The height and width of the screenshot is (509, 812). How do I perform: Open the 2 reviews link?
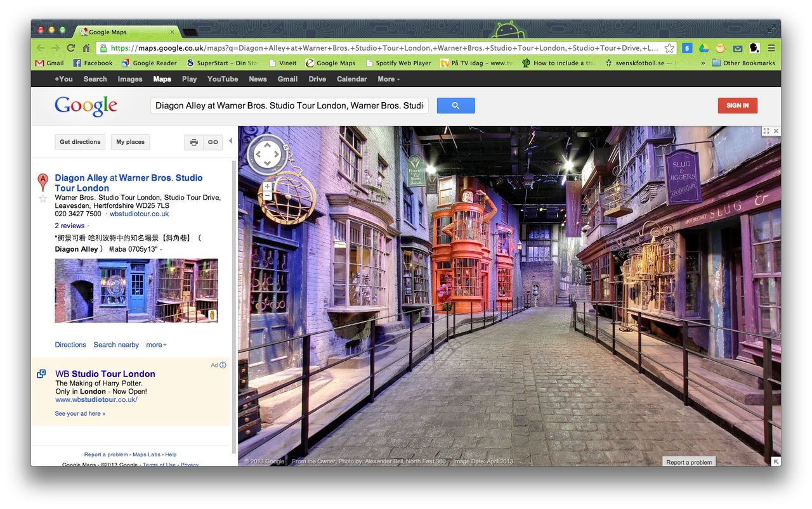pyautogui.click(x=69, y=226)
